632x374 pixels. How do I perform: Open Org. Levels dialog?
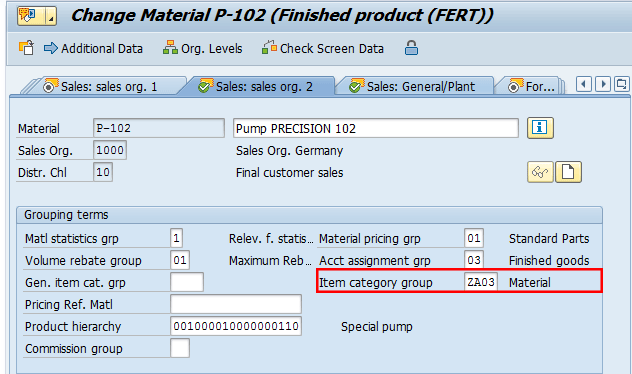tap(202, 48)
